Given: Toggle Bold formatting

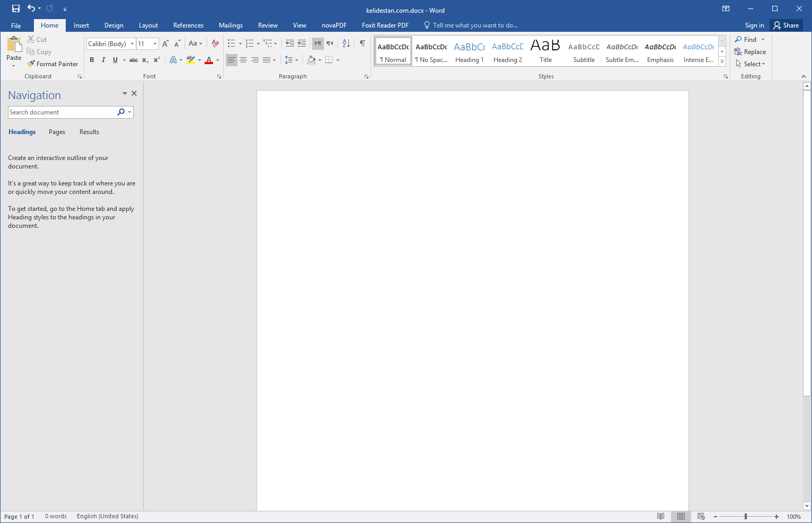Looking at the screenshot, I should tap(92, 60).
